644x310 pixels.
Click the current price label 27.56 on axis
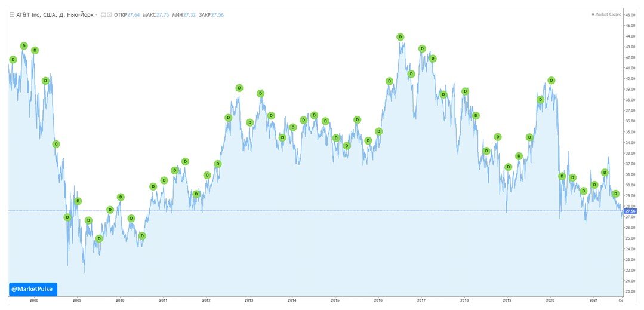(x=630, y=211)
